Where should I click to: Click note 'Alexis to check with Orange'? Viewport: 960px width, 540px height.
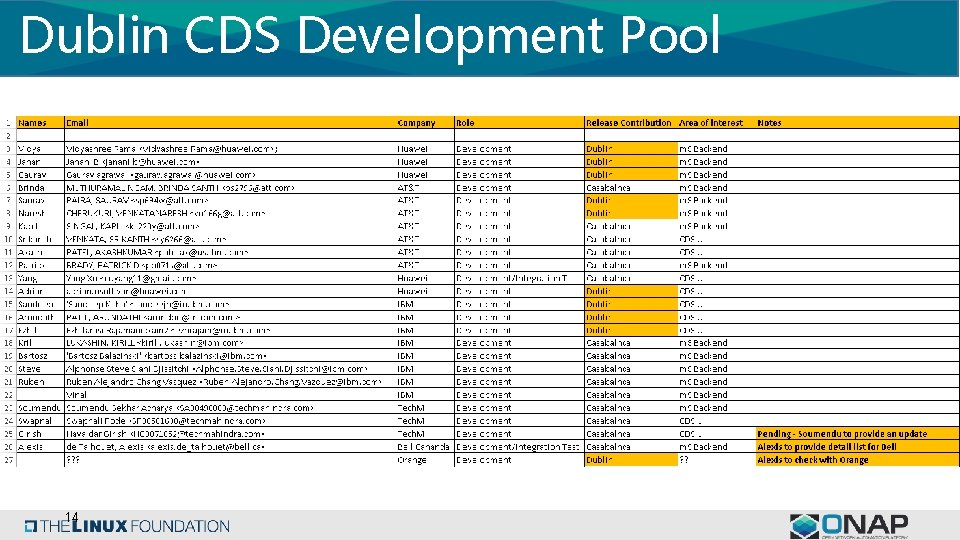coord(813,459)
